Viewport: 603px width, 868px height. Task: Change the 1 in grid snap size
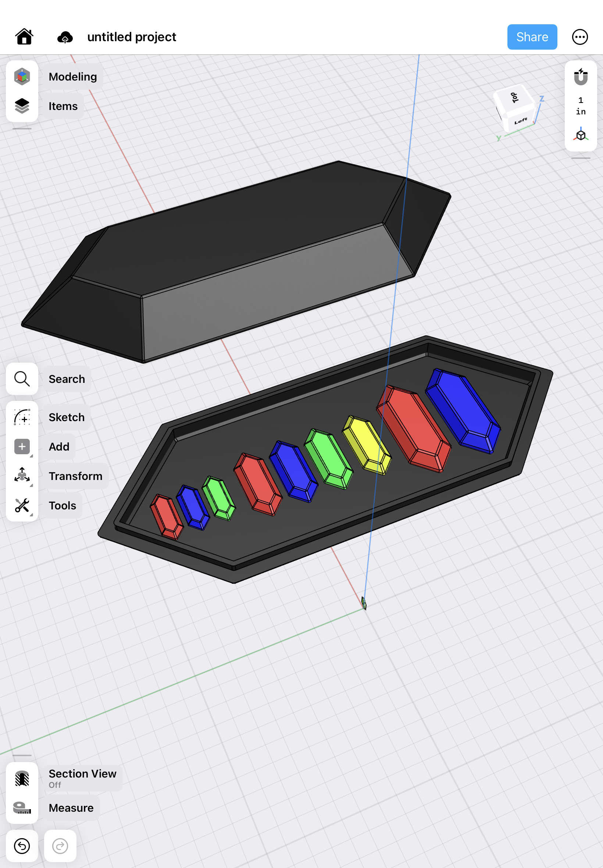580,106
